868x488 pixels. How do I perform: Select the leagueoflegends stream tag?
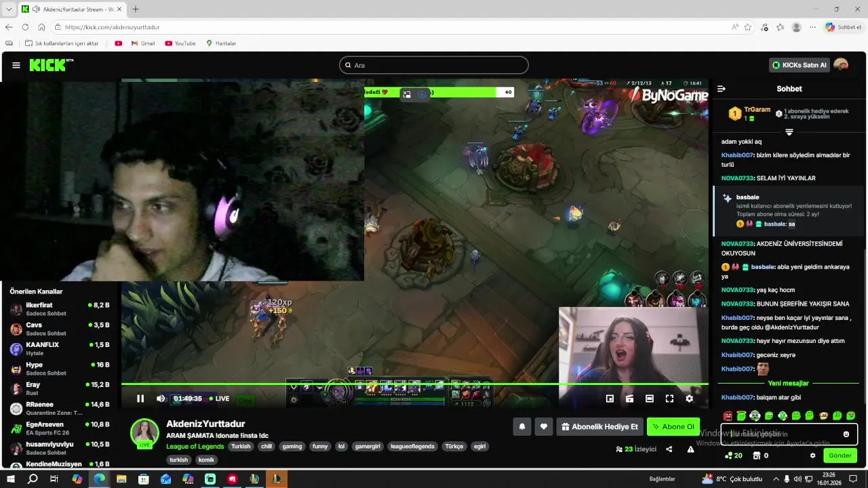tap(412, 447)
